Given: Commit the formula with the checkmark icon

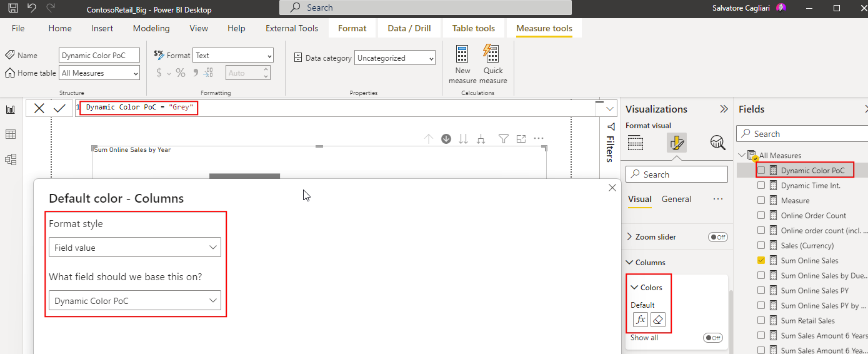Looking at the screenshot, I should (x=59, y=108).
